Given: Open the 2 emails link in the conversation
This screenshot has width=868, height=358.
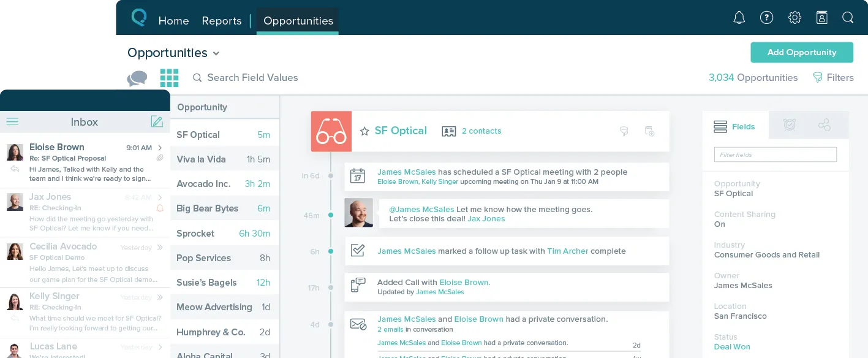Looking at the screenshot, I should pyautogui.click(x=390, y=329).
